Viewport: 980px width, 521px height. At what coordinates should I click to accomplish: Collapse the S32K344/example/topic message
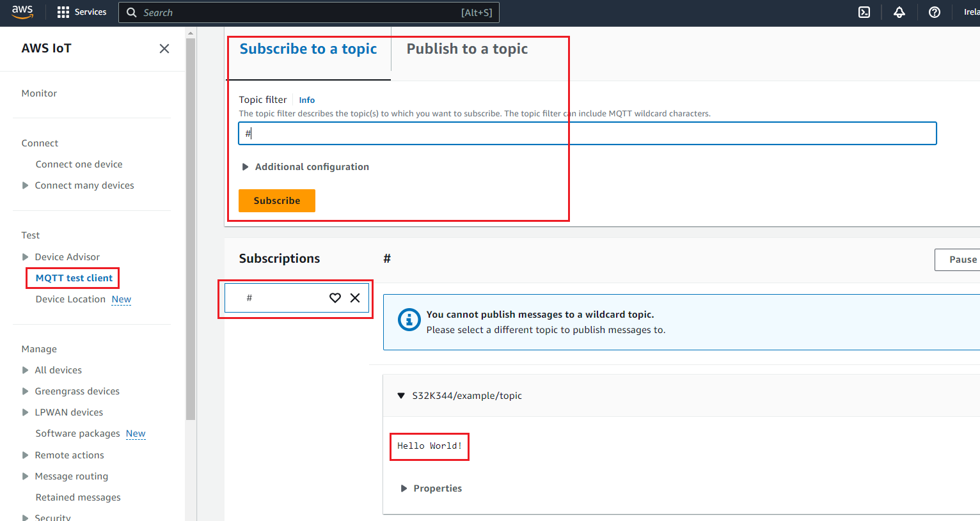(401, 396)
